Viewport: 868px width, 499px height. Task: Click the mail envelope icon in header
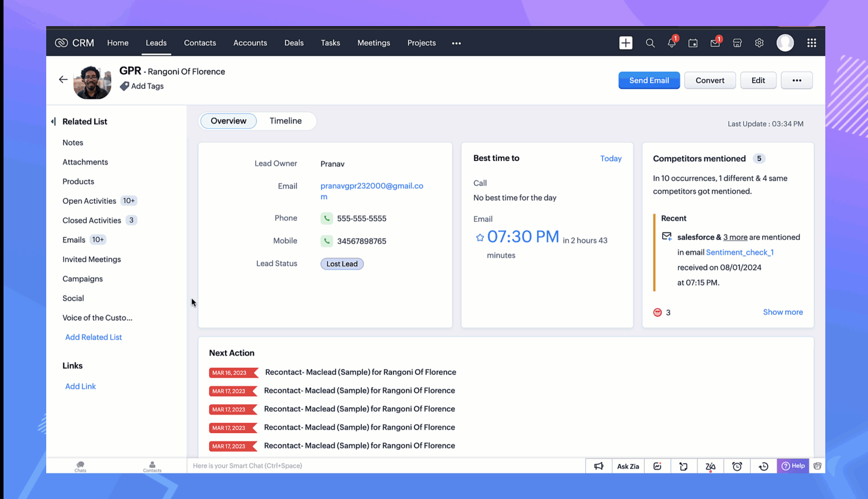(x=715, y=43)
